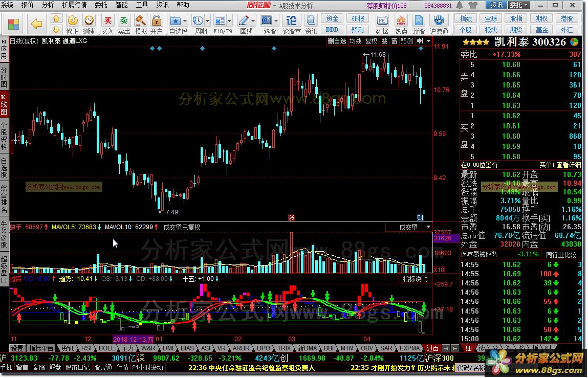Screen dimensions: 588x378
Task: Expand the 画线 drawing dropdown arrow
Action: pyautogui.click(x=253, y=20)
